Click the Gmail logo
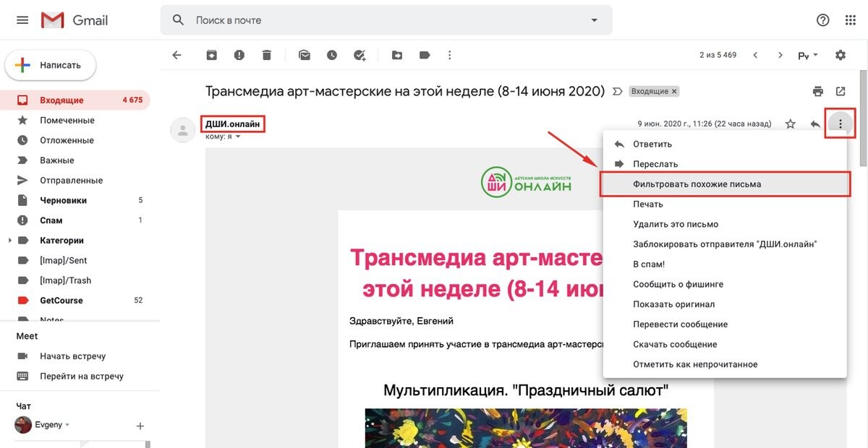 pos(75,20)
